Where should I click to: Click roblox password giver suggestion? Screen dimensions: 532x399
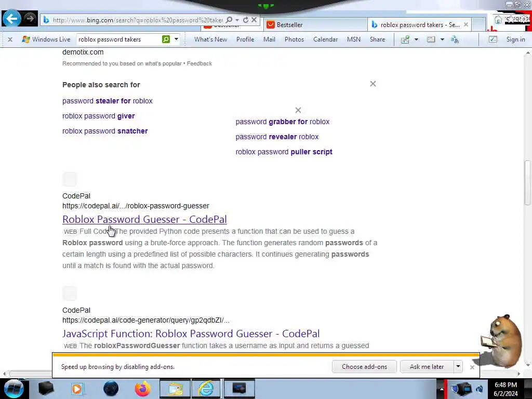click(98, 116)
